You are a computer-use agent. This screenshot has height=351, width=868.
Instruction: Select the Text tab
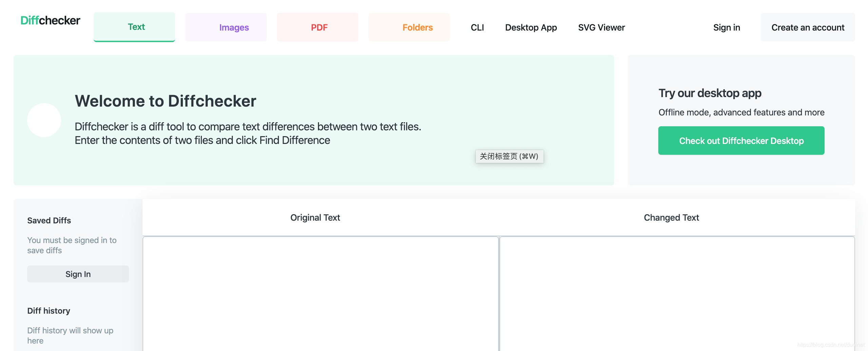(x=134, y=27)
